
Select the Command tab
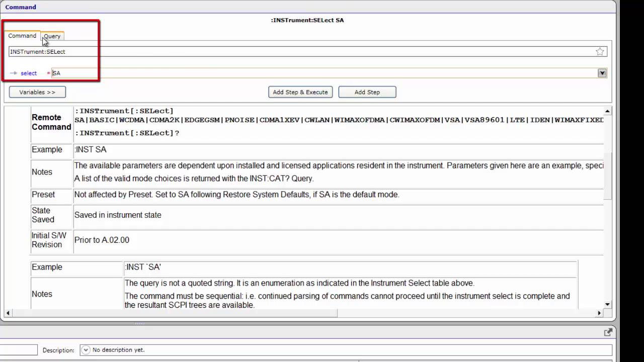pyautogui.click(x=22, y=36)
